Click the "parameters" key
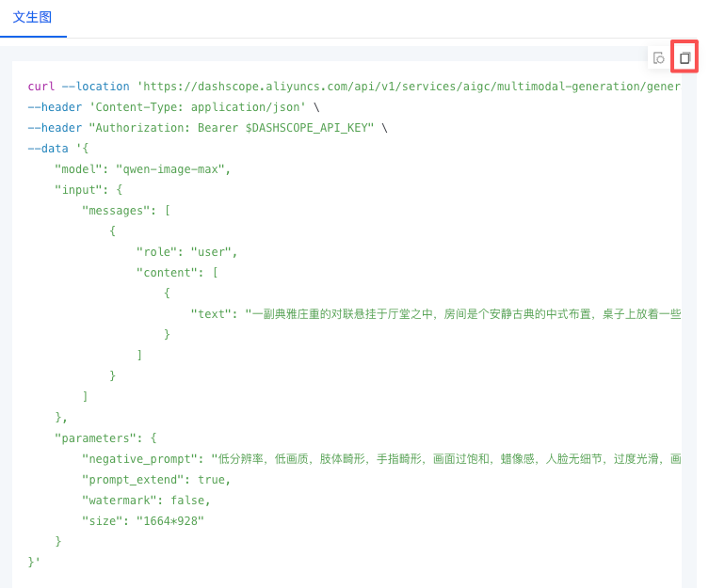Screen dimensions: 709x588 click(x=99, y=438)
